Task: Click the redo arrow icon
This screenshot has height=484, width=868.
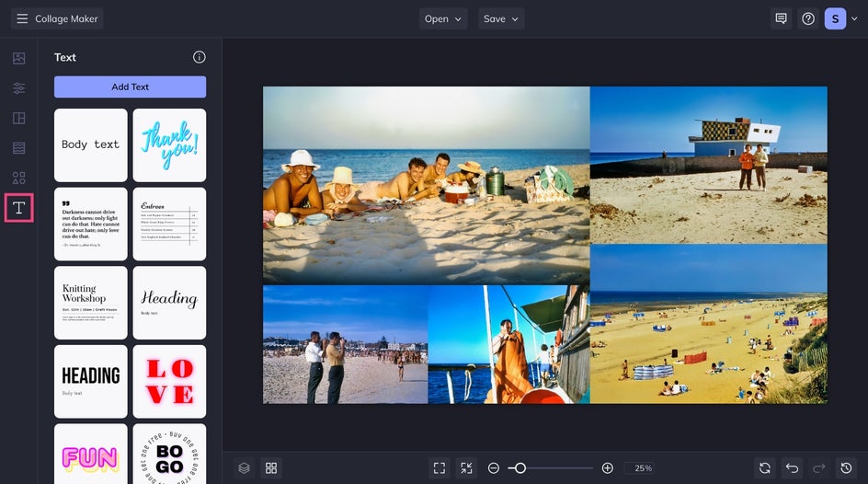Action: click(819, 468)
